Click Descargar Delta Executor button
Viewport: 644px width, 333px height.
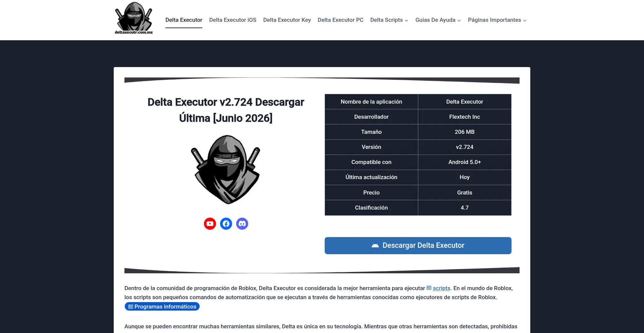[x=418, y=245]
